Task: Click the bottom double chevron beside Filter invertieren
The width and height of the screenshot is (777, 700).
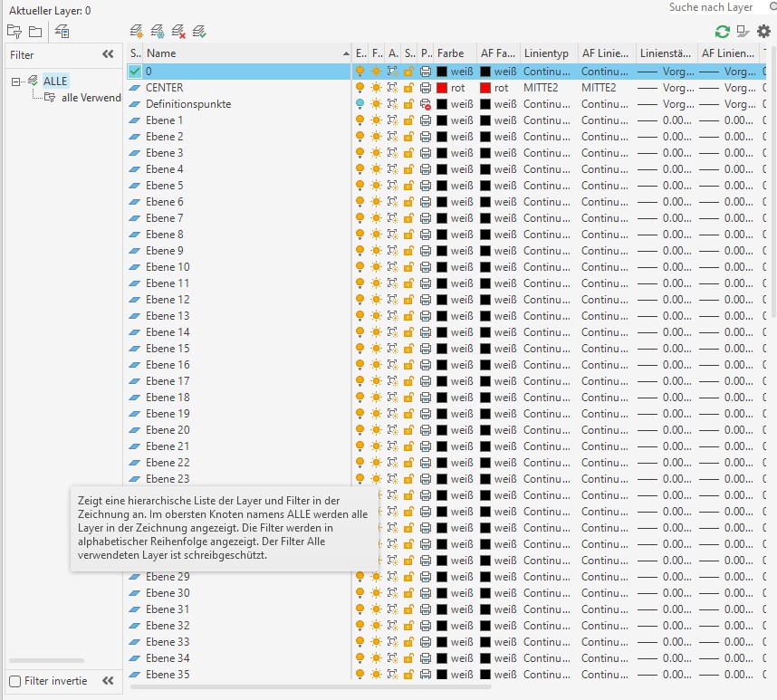Action: click(108, 681)
